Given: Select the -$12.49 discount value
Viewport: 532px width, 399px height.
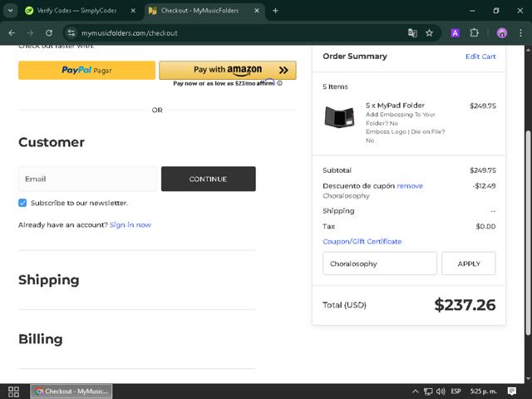Looking at the screenshot, I should point(484,186).
